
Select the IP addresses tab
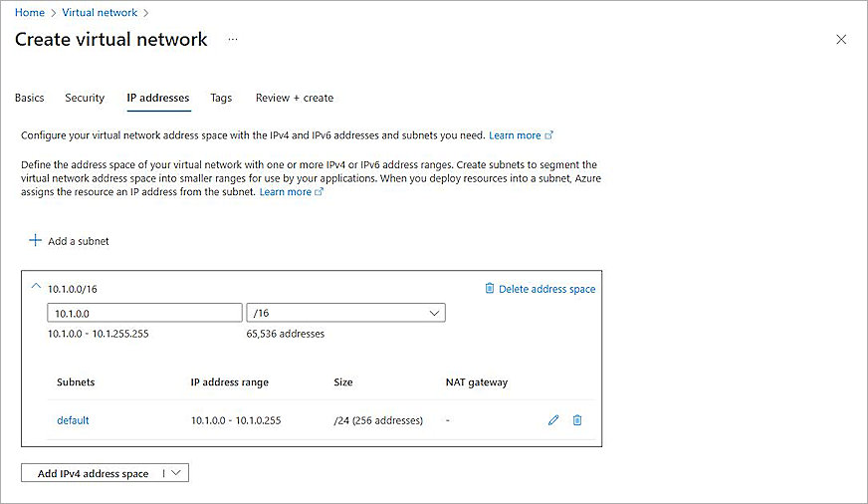click(x=157, y=98)
